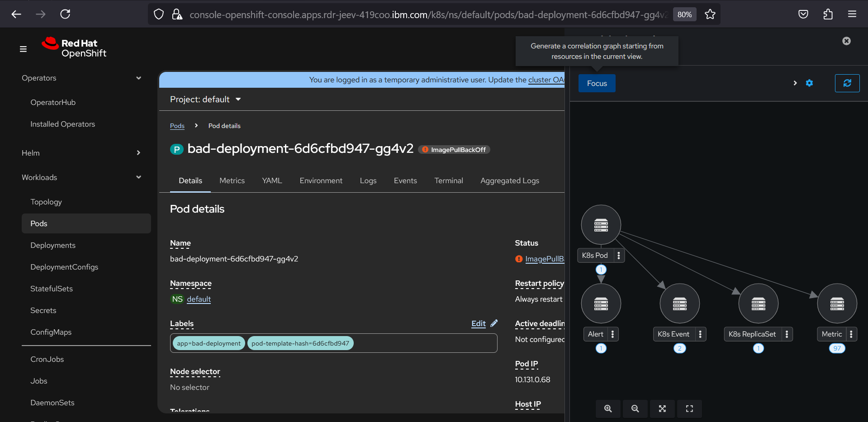
Task: Open the browser hamburger application menu
Action: (852, 14)
